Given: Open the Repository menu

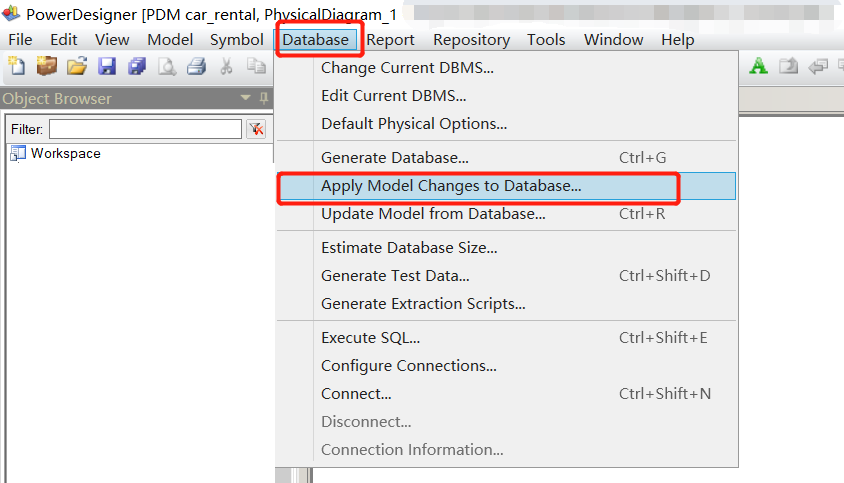Looking at the screenshot, I should pos(471,40).
